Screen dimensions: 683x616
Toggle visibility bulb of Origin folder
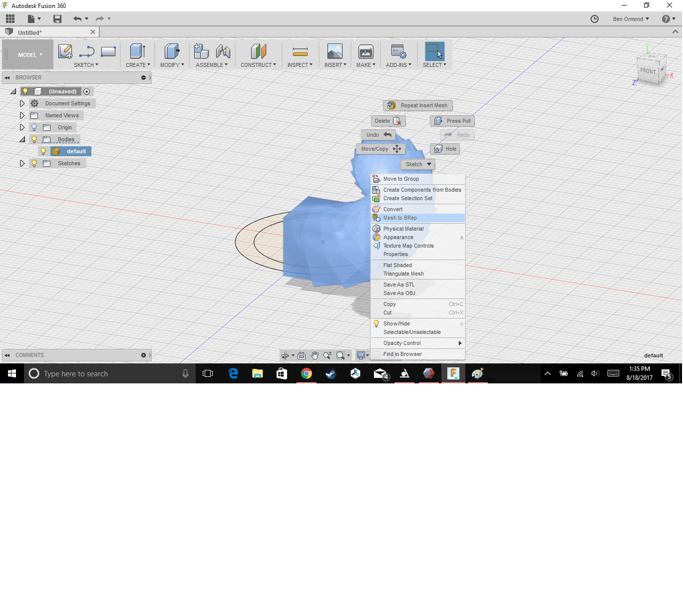[34, 127]
